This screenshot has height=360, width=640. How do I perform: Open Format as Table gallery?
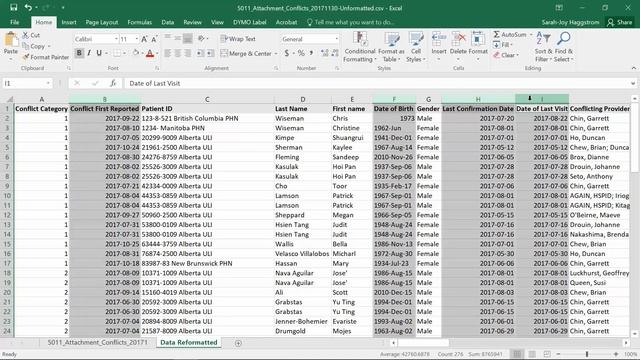point(391,47)
